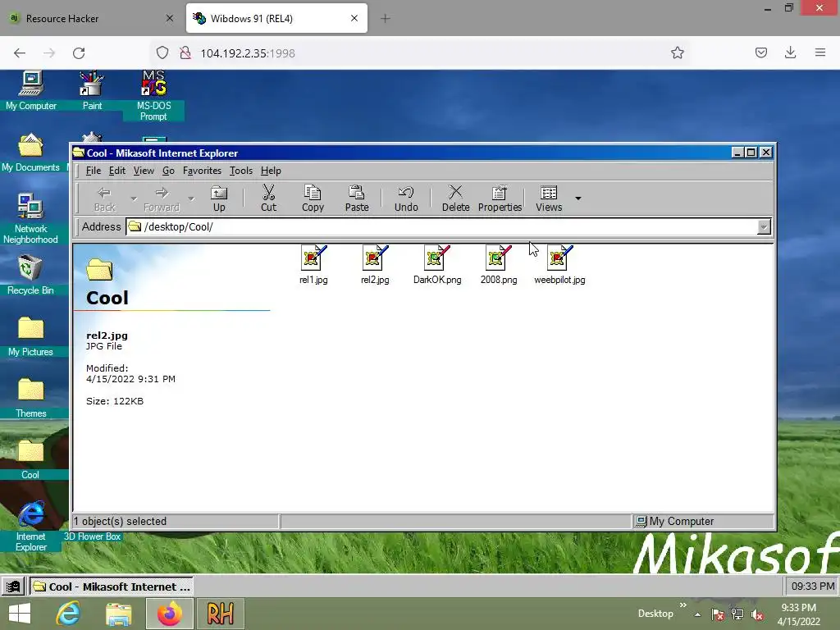Open the Recycle Bin

pos(30,275)
